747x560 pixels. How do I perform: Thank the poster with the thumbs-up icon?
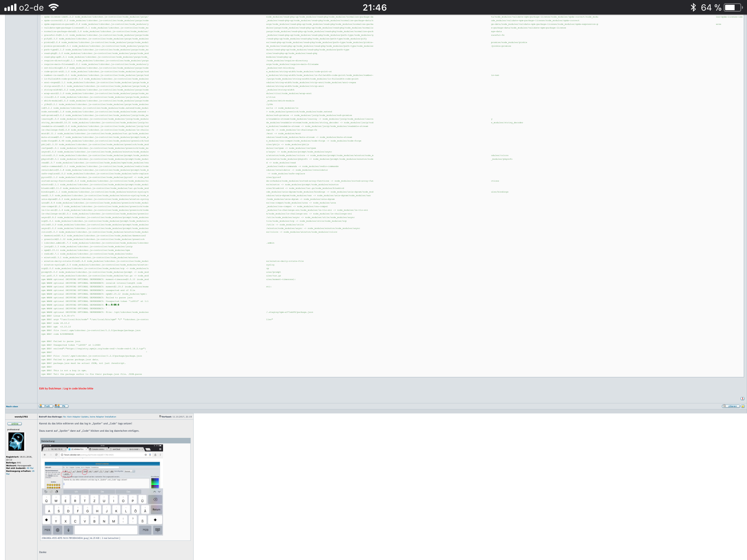pyautogui.click(x=743, y=406)
